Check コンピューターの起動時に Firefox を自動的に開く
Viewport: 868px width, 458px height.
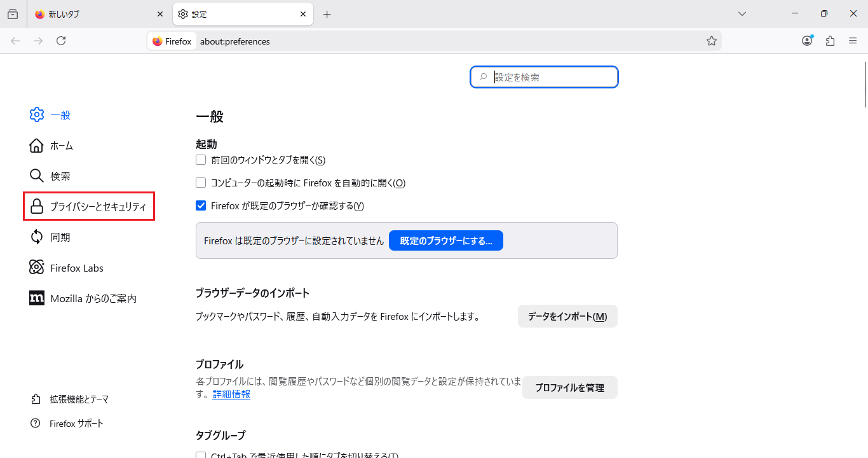(201, 183)
